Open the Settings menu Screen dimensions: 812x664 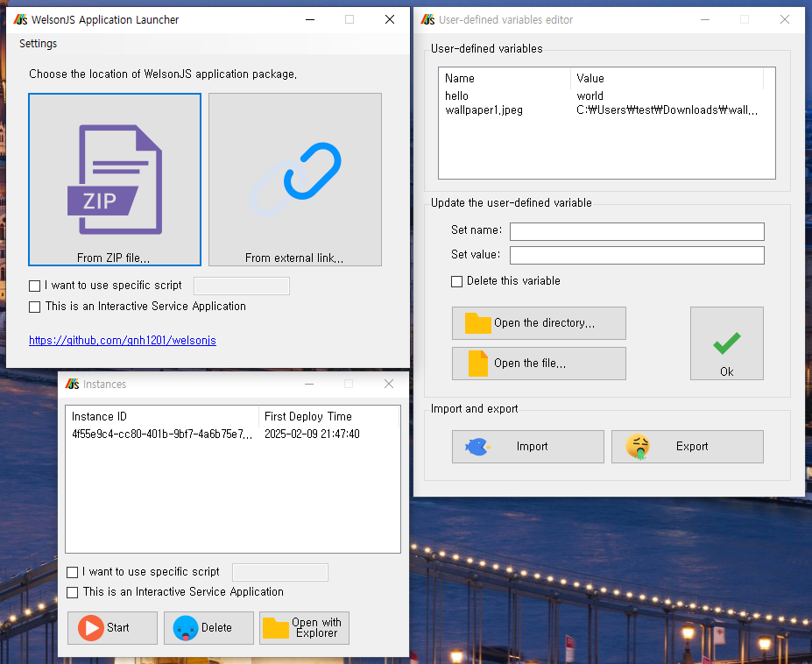(38, 43)
